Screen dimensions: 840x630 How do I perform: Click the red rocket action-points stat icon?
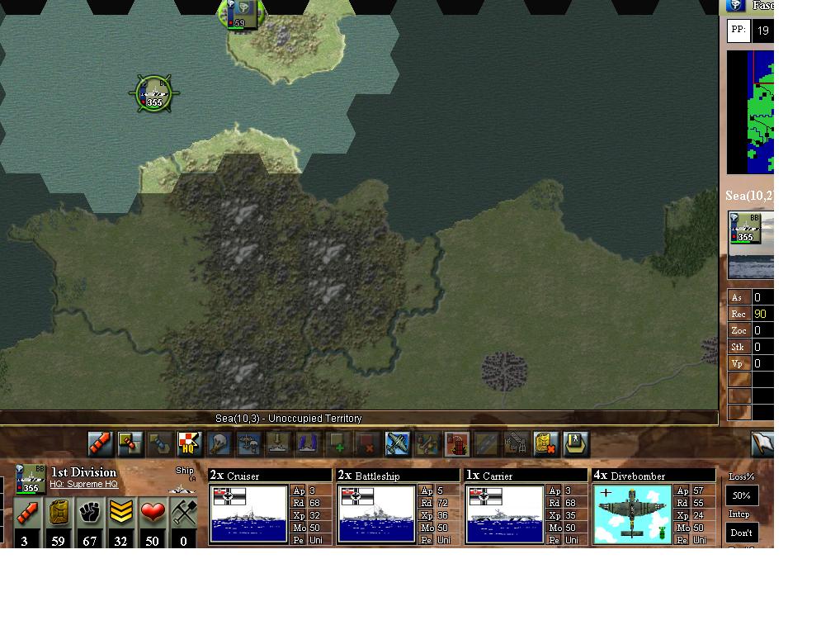27,513
